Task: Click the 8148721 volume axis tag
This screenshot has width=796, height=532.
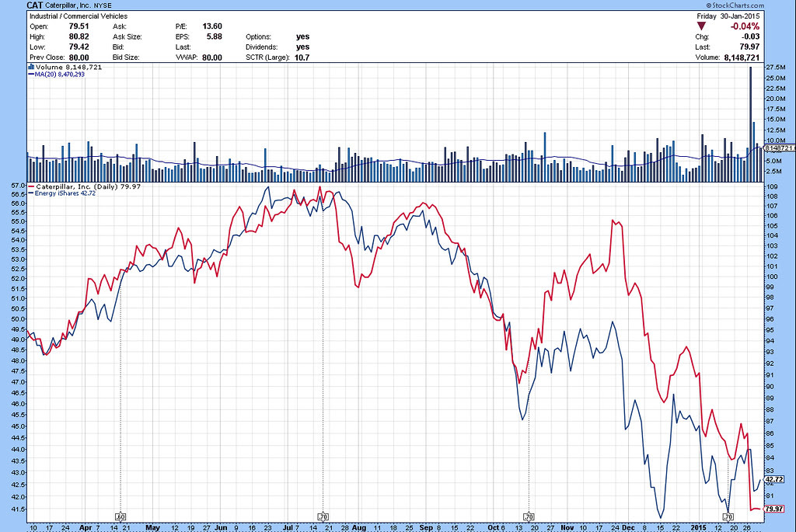Action: pos(779,148)
